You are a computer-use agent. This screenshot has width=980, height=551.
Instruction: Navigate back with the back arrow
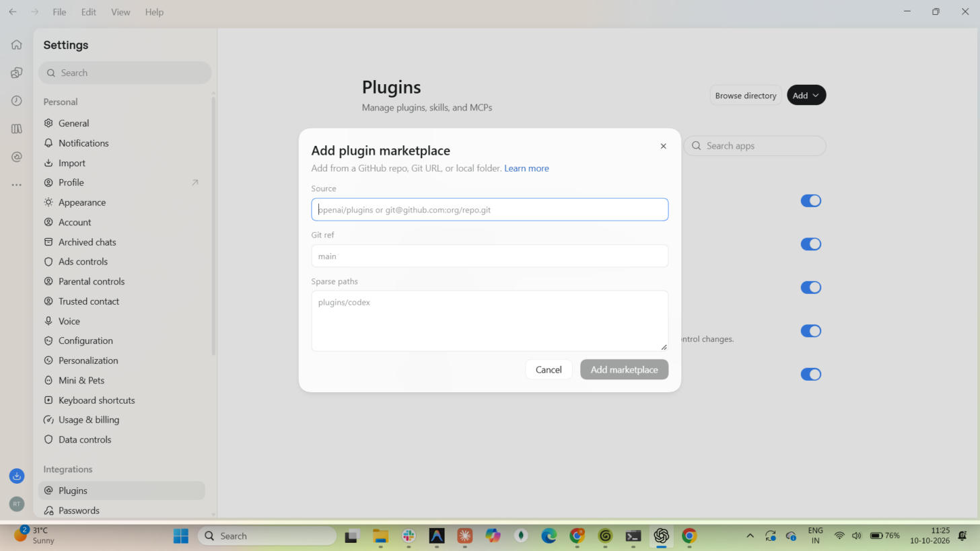[x=13, y=12]
